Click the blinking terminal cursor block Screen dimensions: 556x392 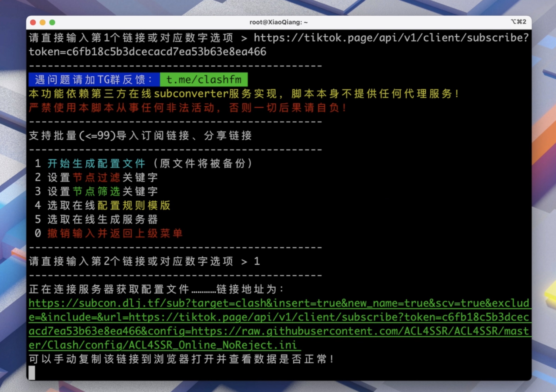pos(32,373)
